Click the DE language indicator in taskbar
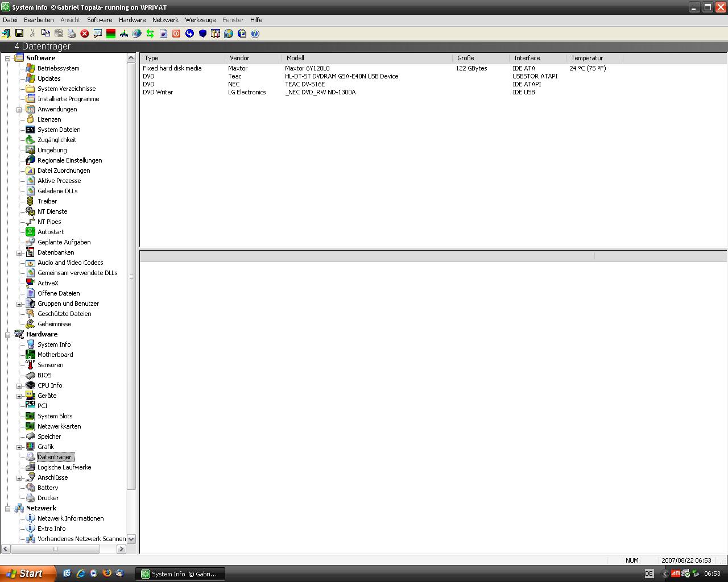Image resolution: width=728 pixels, height=582 pixels. pyautogui.click(x=649, y=573)
